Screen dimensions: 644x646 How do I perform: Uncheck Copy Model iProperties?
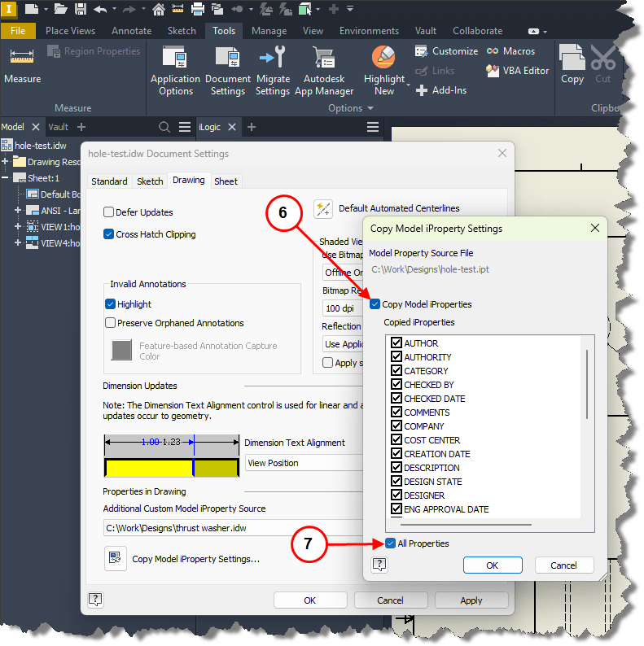coord(375,304)
